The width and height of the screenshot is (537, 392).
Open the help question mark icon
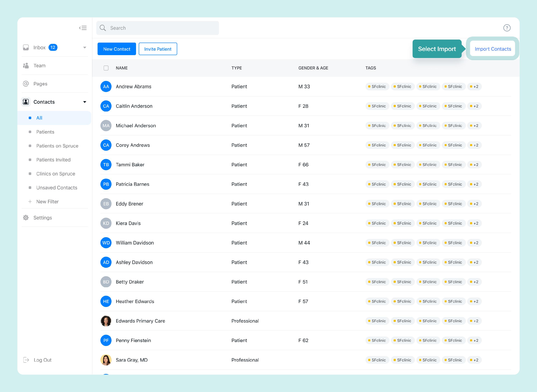pos(507,28)
